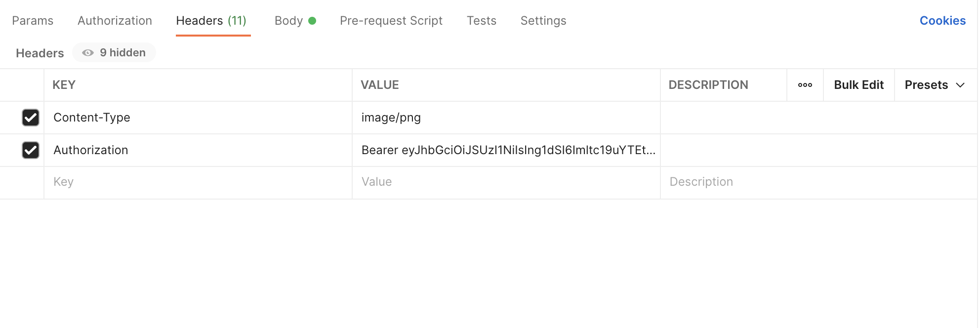The height and width of the screenshot is (328, 980).
Task: Open the Tests tab
Action: [481, 20]
